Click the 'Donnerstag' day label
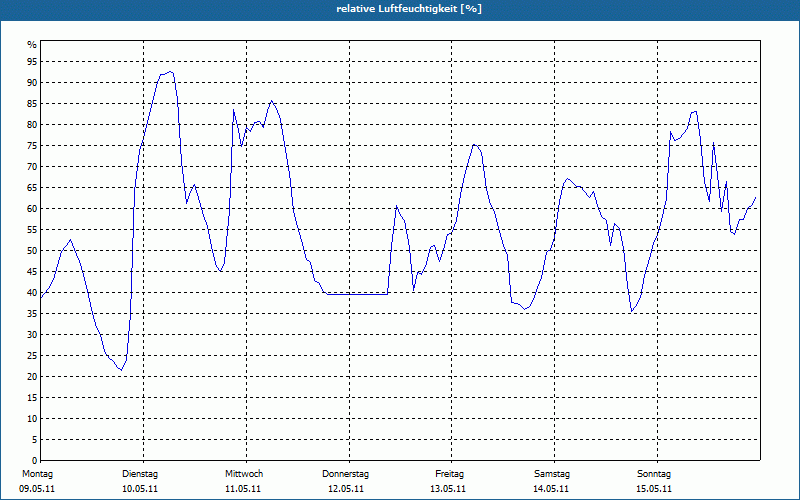 coord(345,474)
